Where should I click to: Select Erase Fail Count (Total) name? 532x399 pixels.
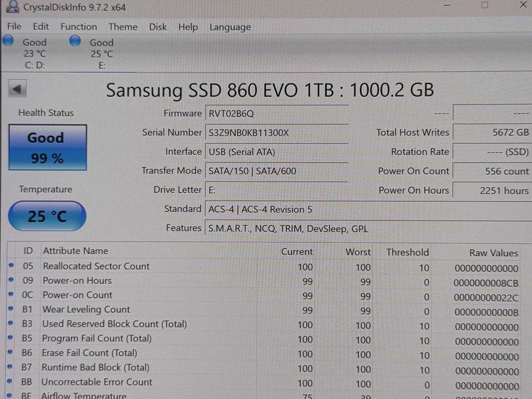click(x=89, y=353)
